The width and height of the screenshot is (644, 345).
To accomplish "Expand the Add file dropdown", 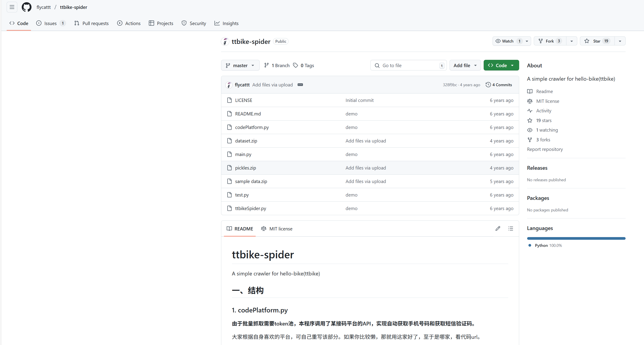I will 465,65.
